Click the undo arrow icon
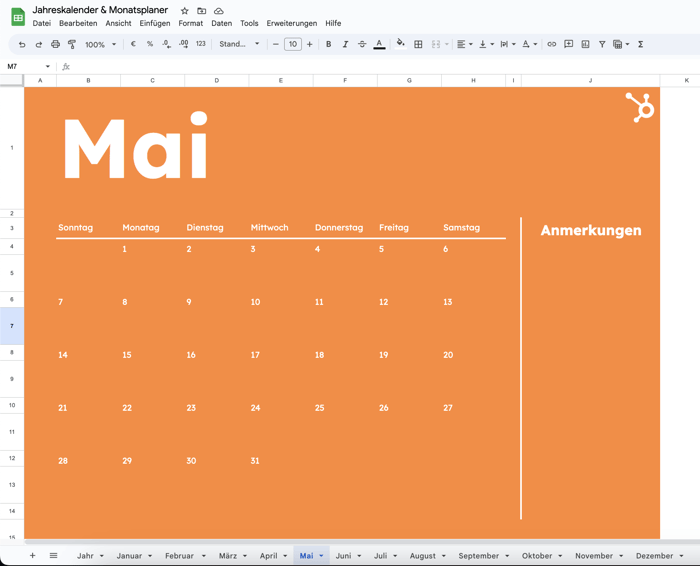 click(22, 44)
